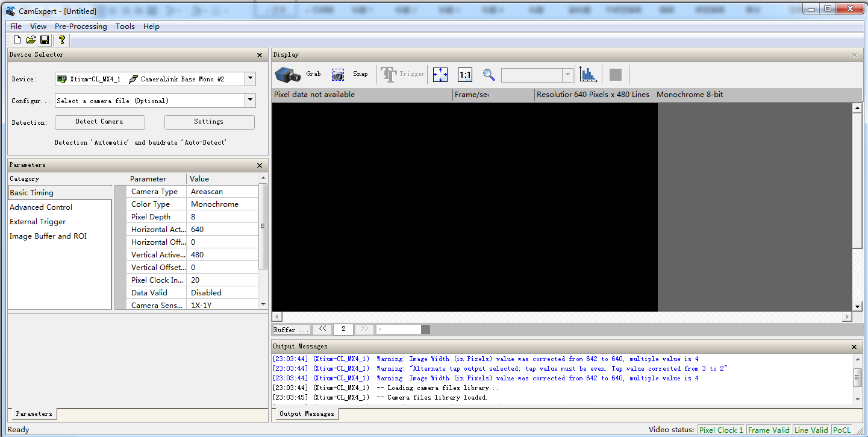Screen dimensions: 868x437
Task: Click the CamExpert title bar app icon
Action: [10, 10]
